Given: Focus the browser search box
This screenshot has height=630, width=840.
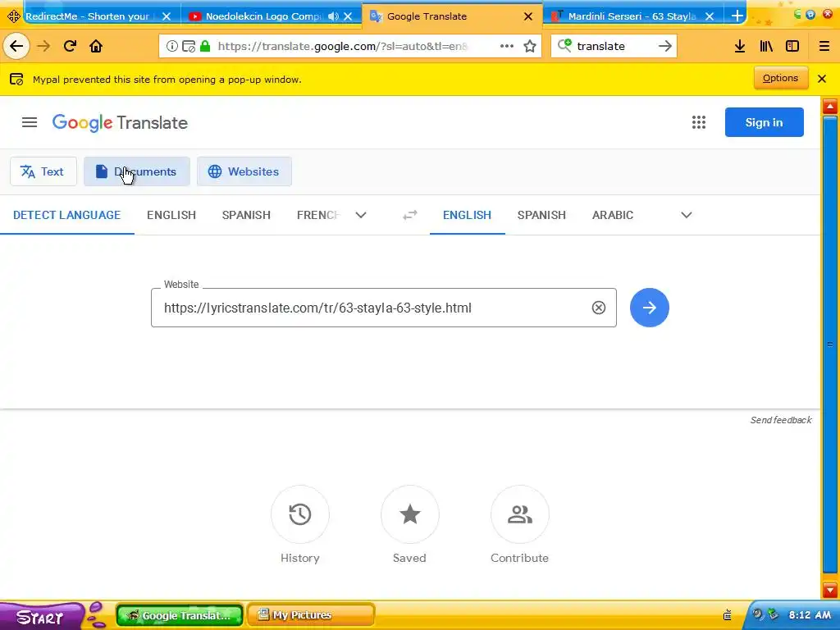Looking at the screenshot, I should click(x=614, y=46).
